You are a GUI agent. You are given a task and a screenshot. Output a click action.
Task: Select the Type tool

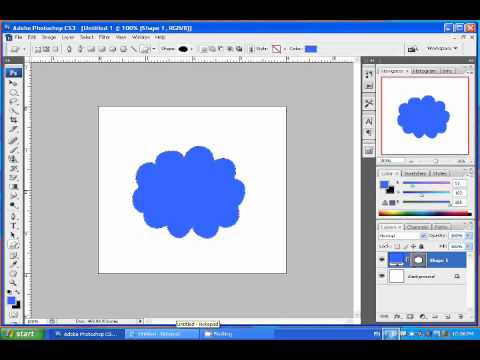coord(13,226)
